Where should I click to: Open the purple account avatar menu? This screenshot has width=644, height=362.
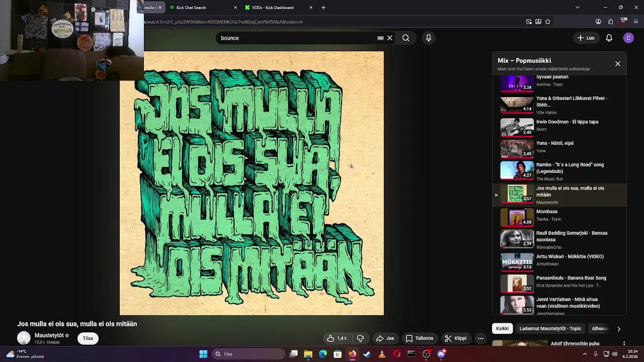click(x=628, y=38)
